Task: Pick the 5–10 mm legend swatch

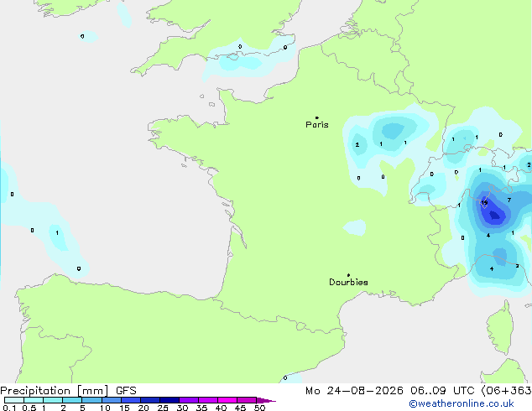Action: [x=91, y=400]
